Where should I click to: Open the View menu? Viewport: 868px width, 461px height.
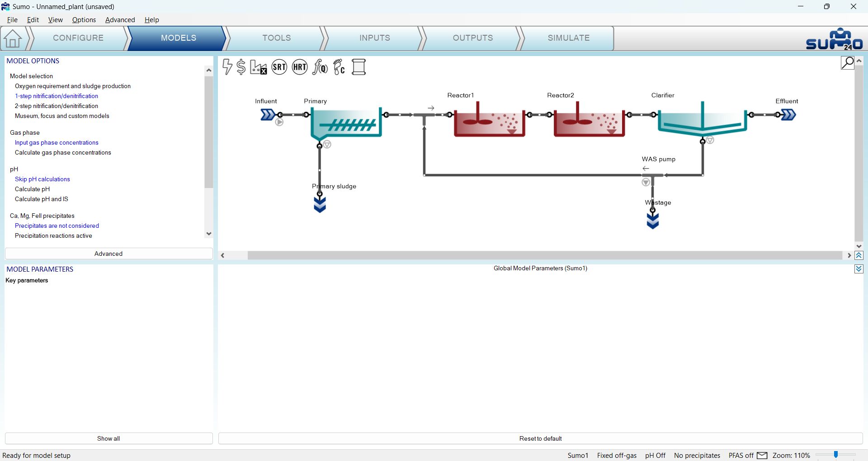[56, 20]
